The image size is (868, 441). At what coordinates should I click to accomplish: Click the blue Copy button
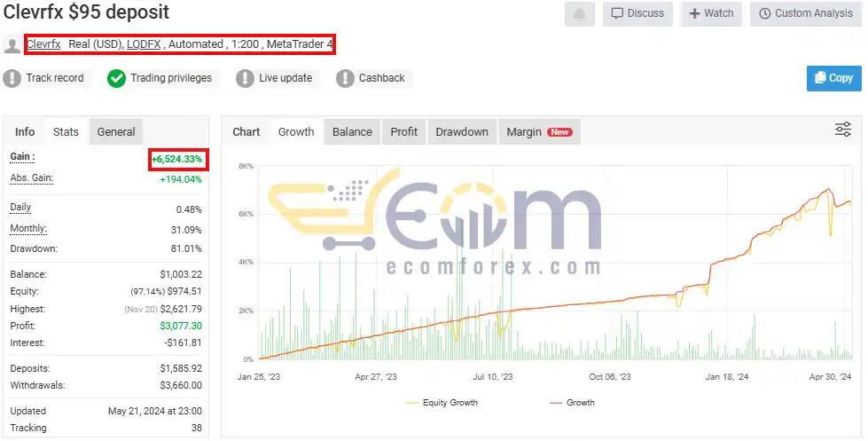coord(833,78)
